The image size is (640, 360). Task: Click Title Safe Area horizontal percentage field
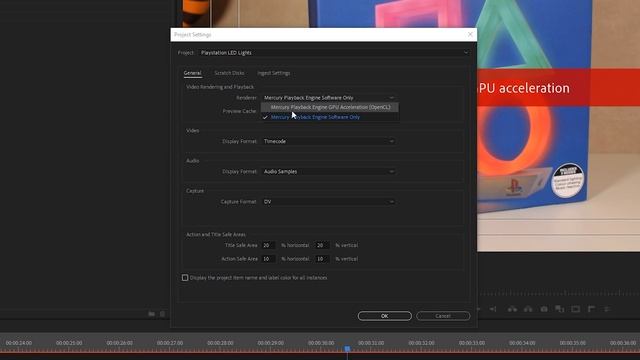(268, 245)
